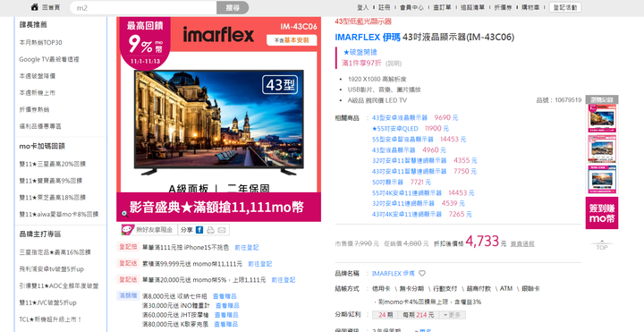This screenshot has height=332, width=644.
Task: Click 前往登記 for iPhone15 draw
Action: pos(247,247)
